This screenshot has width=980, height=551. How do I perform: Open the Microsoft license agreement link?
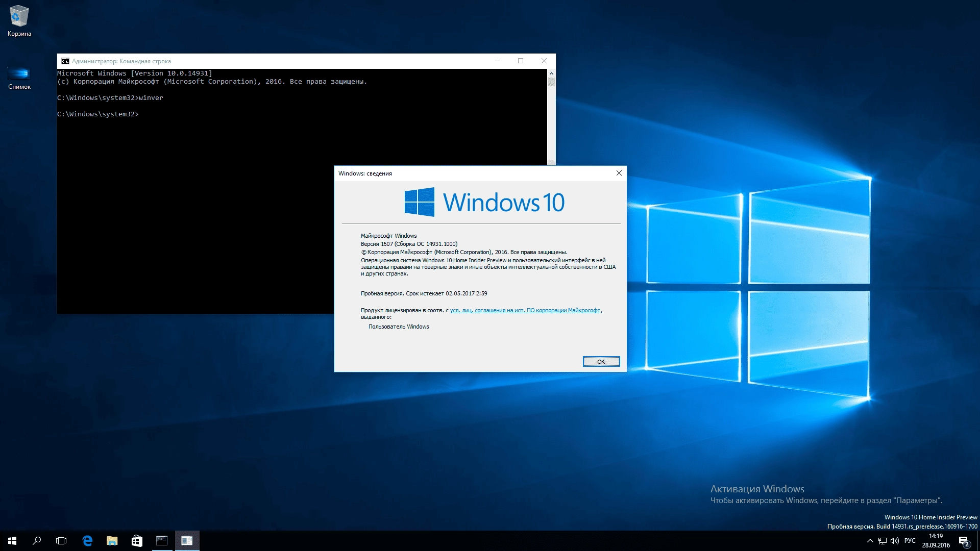[525, 310]
